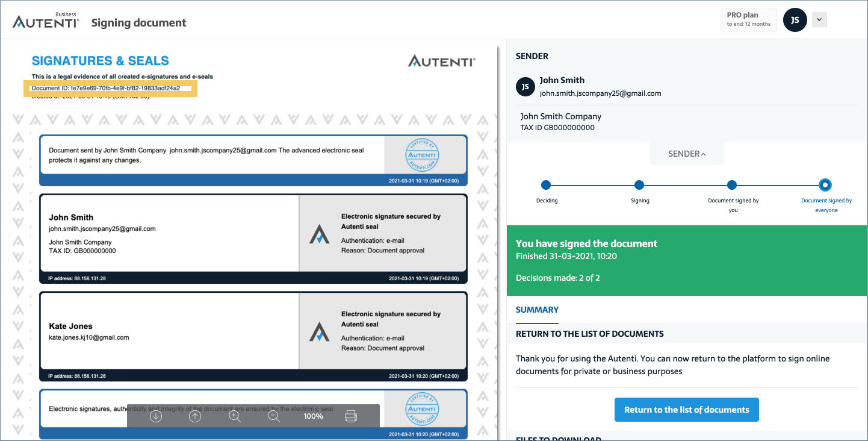Image resolution: width=868 pixels, height=441 pixels.
Task: Zoom in on the document using the magnifier icon
Action: click(x=234, y=416)
